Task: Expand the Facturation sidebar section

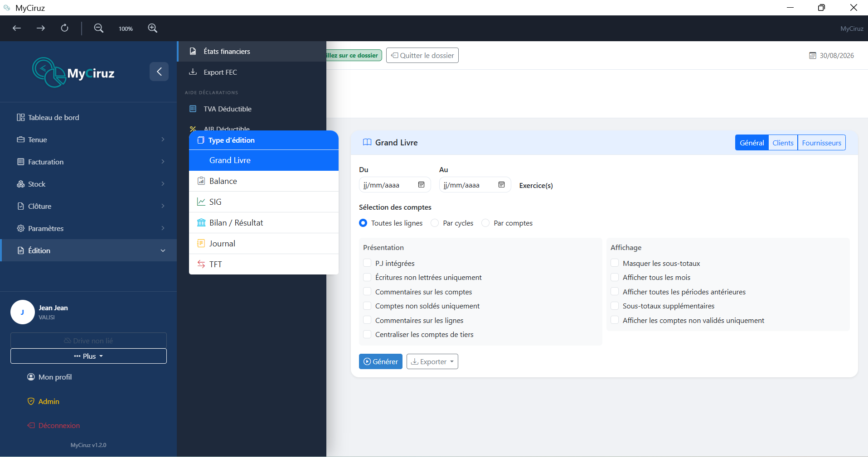Action: [x=88, y=162]
